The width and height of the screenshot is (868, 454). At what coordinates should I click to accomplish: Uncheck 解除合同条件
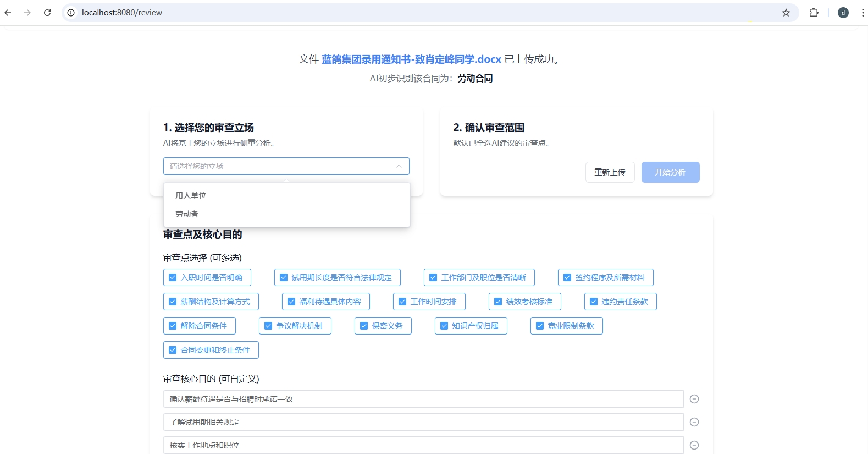(200, 326)
